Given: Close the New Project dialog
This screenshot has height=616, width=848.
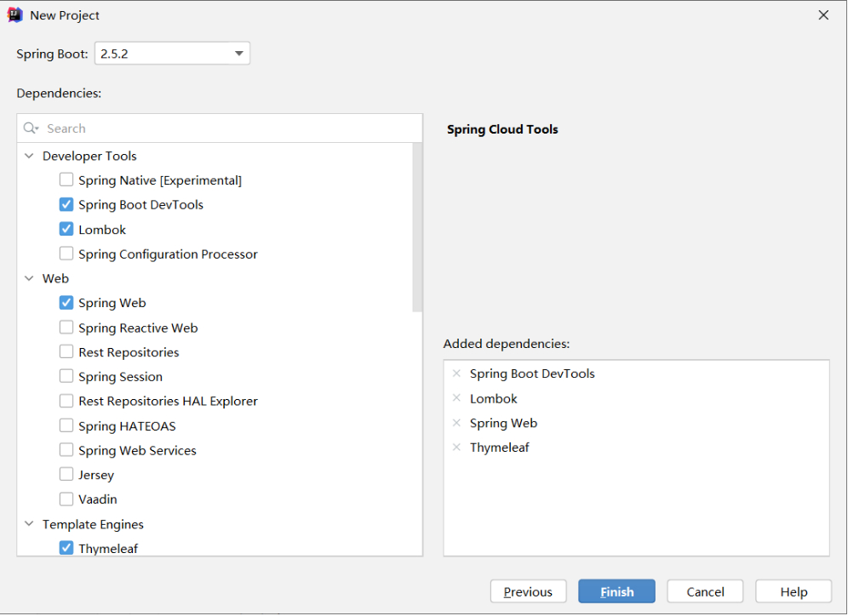Looking at the screenshot, I should 823,15.
